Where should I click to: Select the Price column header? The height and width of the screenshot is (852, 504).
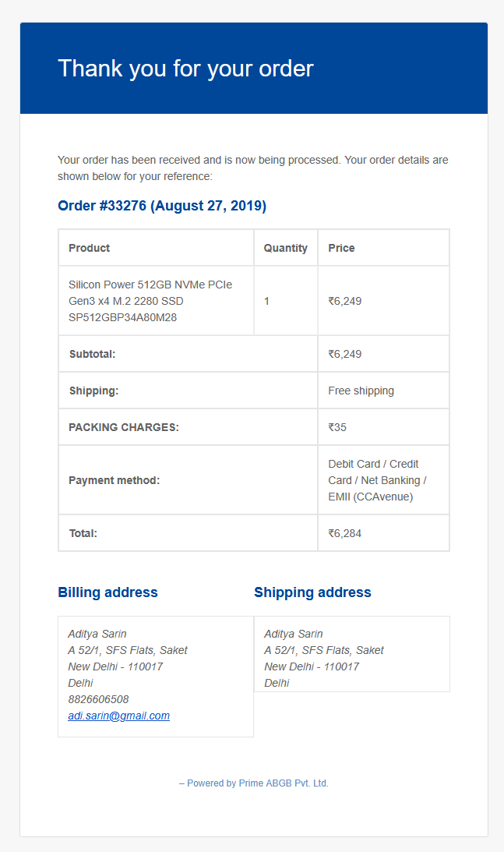click(x=341, y=248)
